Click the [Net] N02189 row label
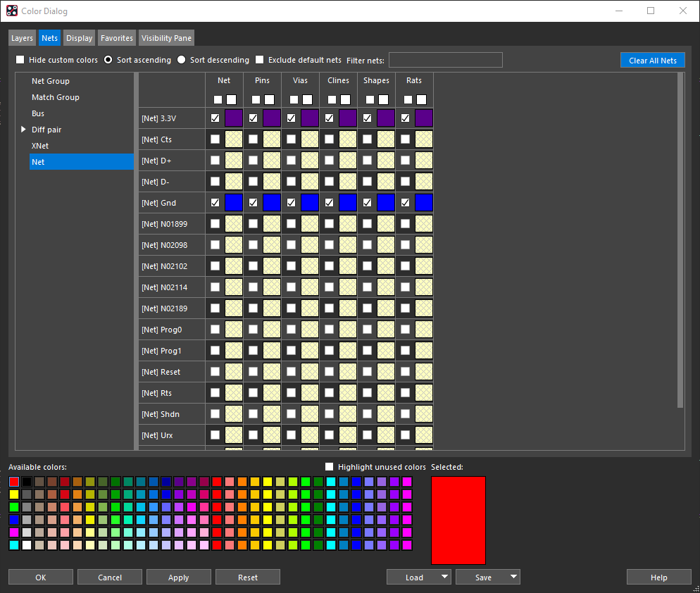 point(165,308)
